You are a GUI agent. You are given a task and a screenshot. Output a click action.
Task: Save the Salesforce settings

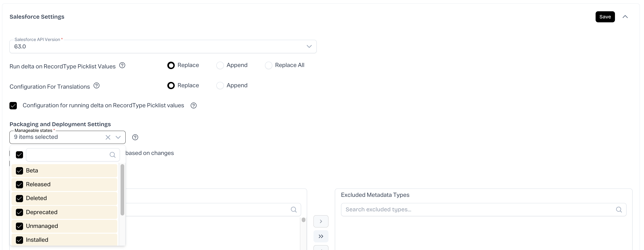tap(605, 17)
